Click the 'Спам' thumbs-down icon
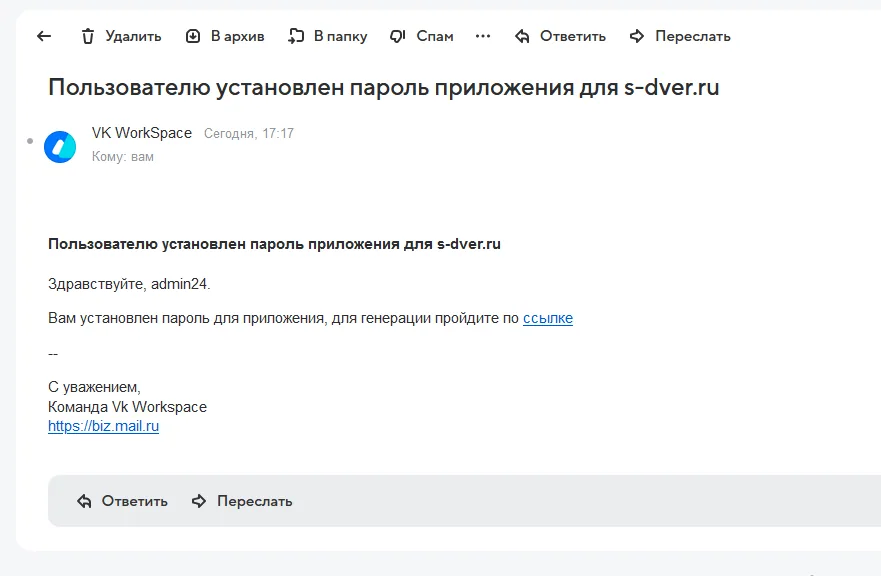This screenshot has height=576, width=881. (398, 37)
